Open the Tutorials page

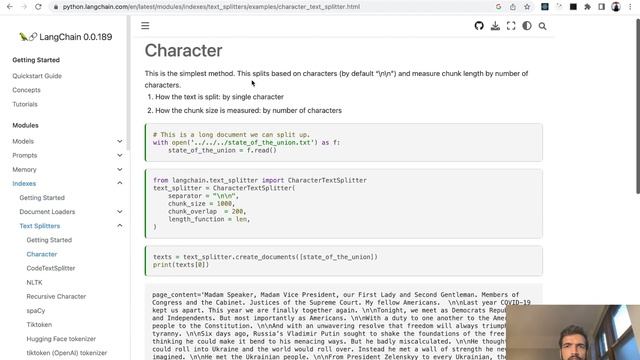tap(25, 104)
